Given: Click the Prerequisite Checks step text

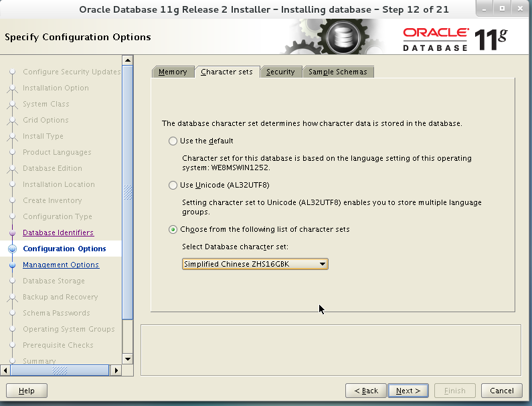Looking at the screenshot, I should 58,345.
